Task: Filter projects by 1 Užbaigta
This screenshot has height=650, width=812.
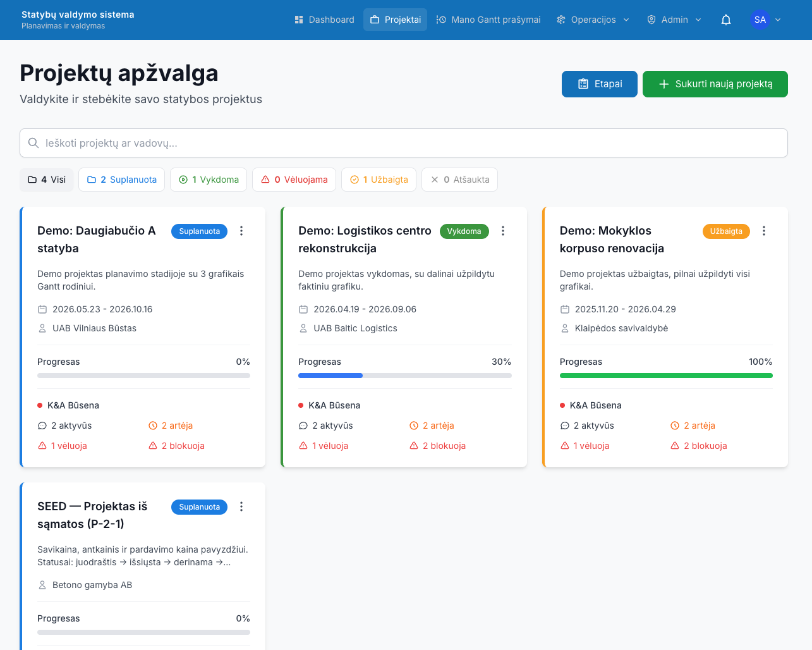Action: (379, 180)
